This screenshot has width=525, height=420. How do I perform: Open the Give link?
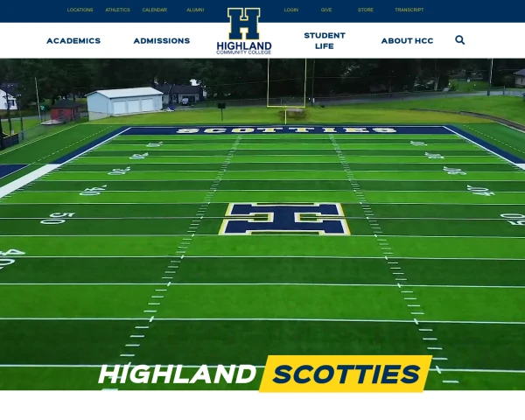click(x=326, y=10)
